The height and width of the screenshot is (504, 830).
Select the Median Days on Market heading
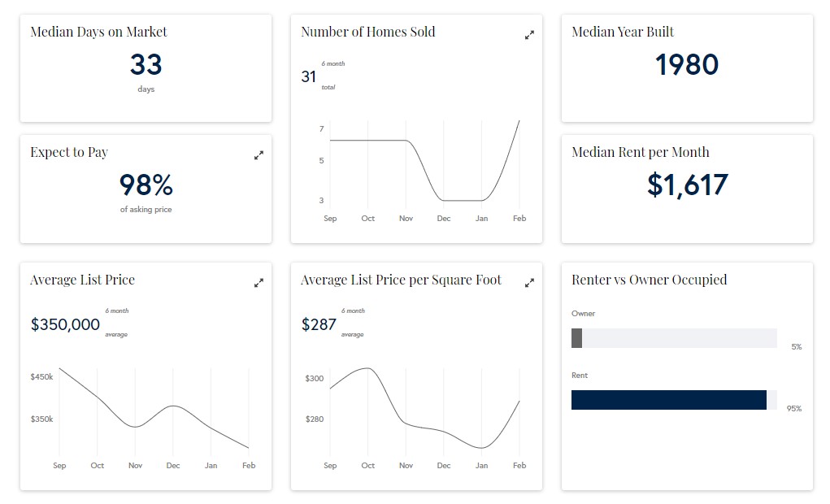98,32
